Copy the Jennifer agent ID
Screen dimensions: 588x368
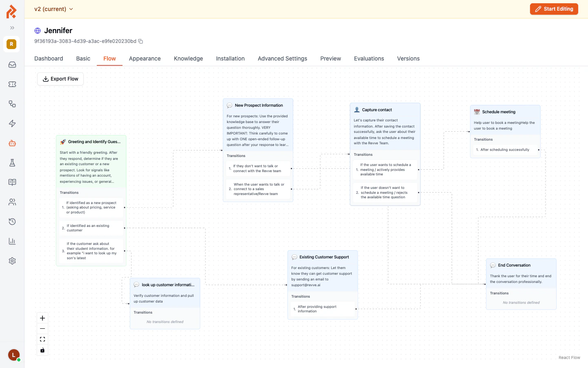tap(140, 41)
